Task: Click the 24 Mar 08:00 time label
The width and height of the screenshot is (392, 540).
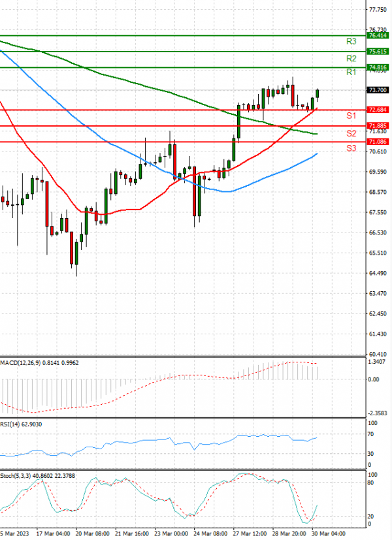Action: (x=211, y=534)
